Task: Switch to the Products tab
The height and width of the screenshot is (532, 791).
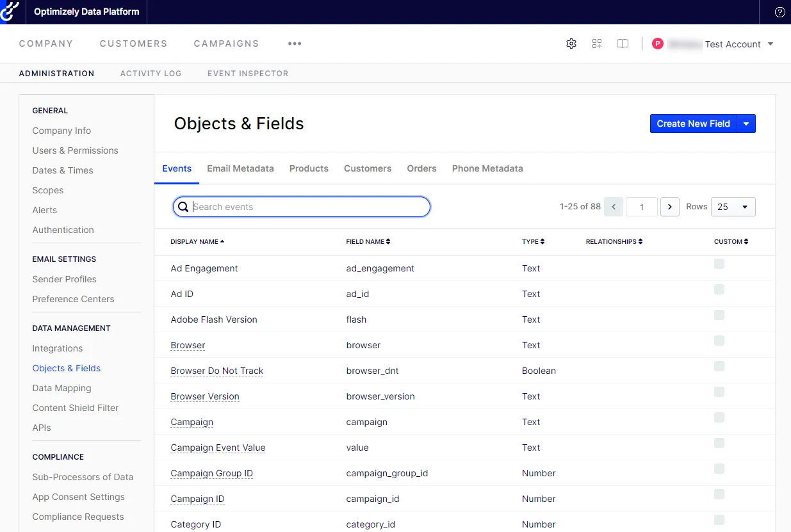Action: pyautogui.click(x=309, y=168)
